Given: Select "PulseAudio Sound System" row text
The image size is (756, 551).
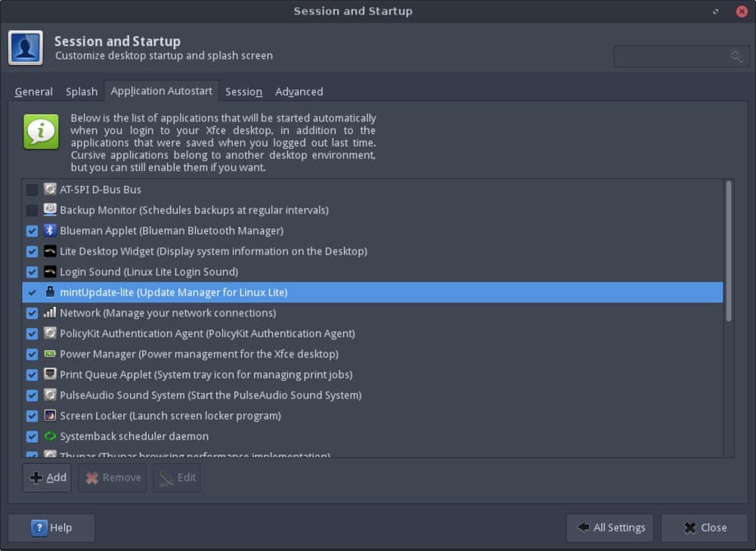Looking at the screenshot, I should [211, 395].
